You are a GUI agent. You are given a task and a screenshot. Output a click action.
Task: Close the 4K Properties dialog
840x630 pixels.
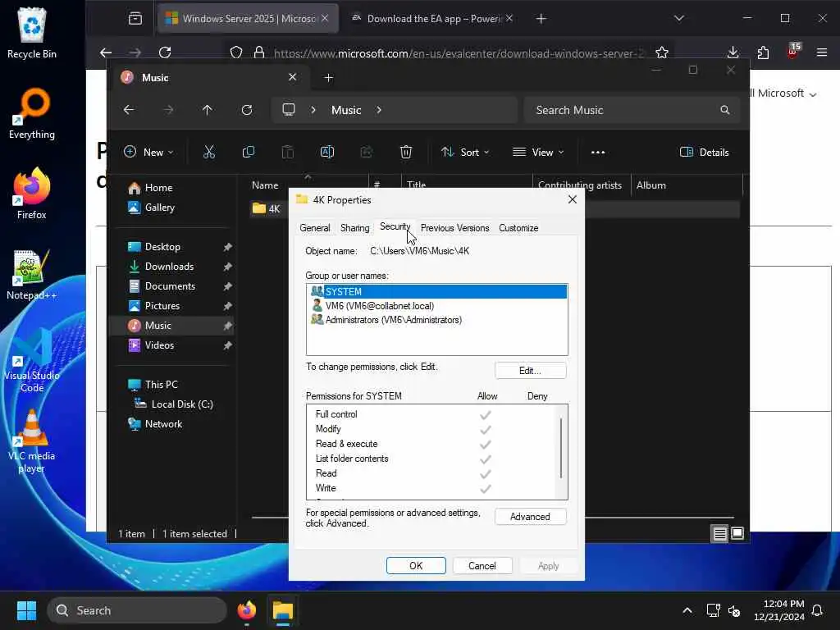[x=572, y=200]
